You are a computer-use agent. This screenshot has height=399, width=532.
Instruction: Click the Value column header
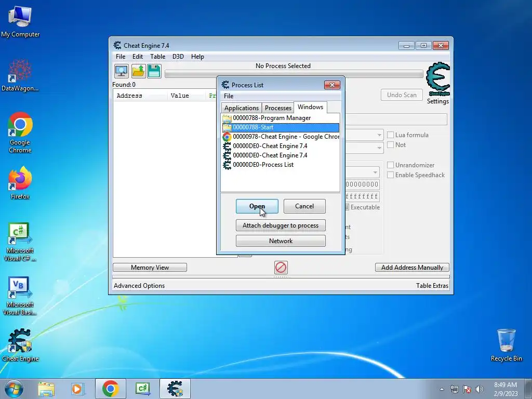187,96
